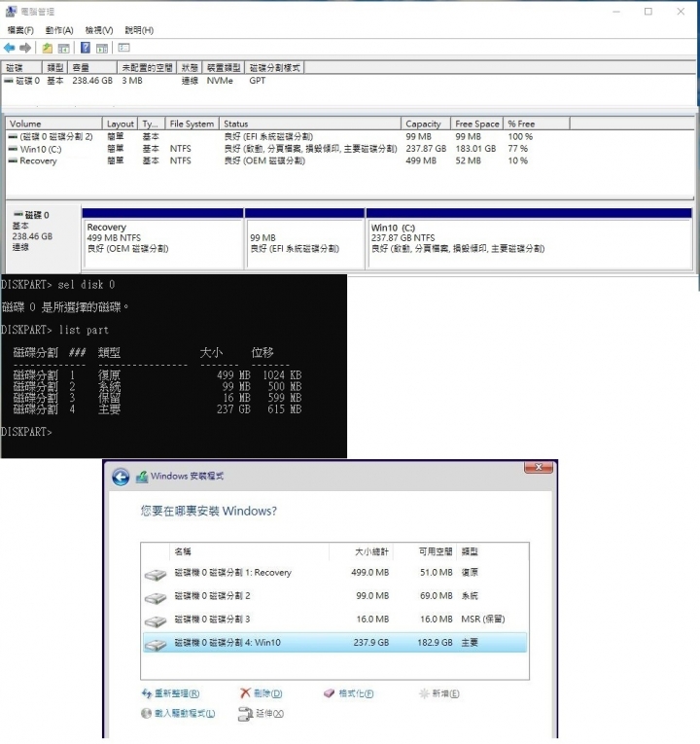Viewport: 700px width, 744px height.
Task: Click 載入驅動程式(L) load driver link
Action: point(178,713)
